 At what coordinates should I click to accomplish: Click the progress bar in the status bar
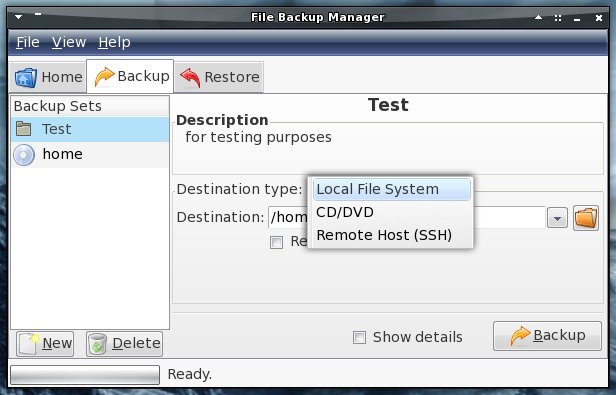pyautogui.click(x=85, y=375)
